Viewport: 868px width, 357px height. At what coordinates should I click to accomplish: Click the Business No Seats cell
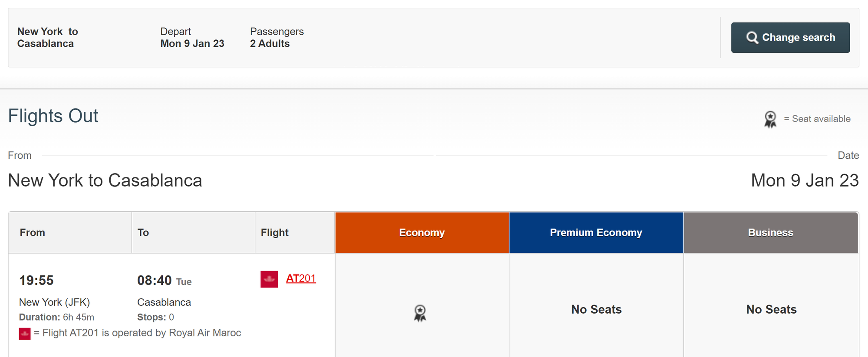[x=771, y=310]
